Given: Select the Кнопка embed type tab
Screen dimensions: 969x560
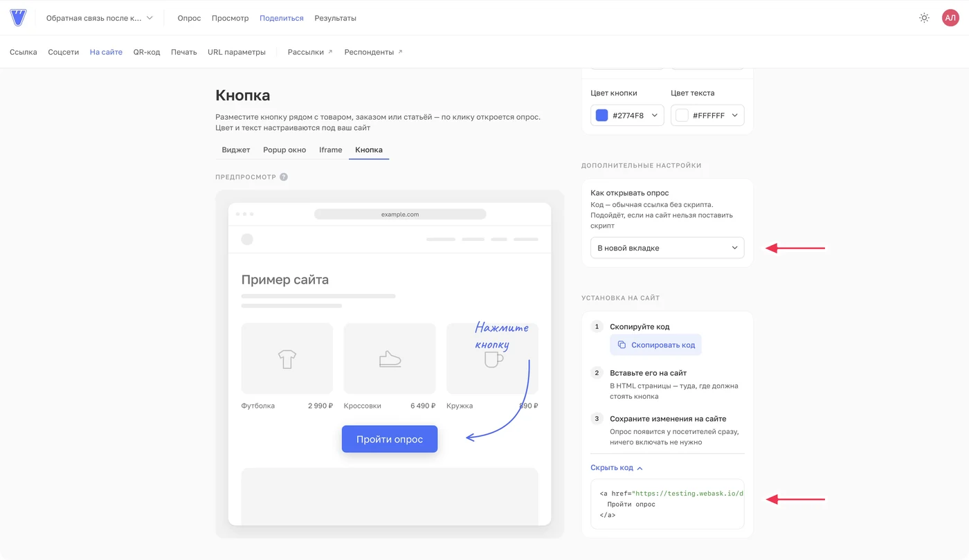Looking at the screenshot, I should coord(369,150).
